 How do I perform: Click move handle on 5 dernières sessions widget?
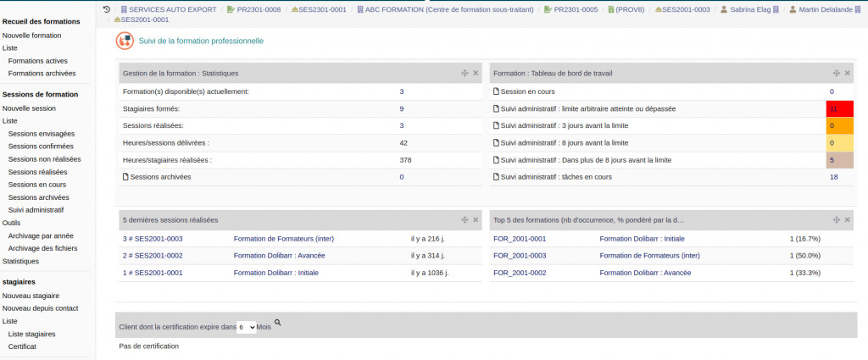pos(465,220)
